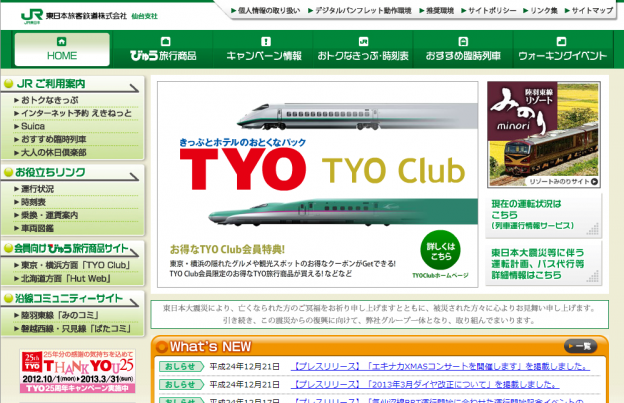Click おしらせ tag beside エキナカXMASコンサート
This screenshot has height=403, width=624.
(181, 366)
